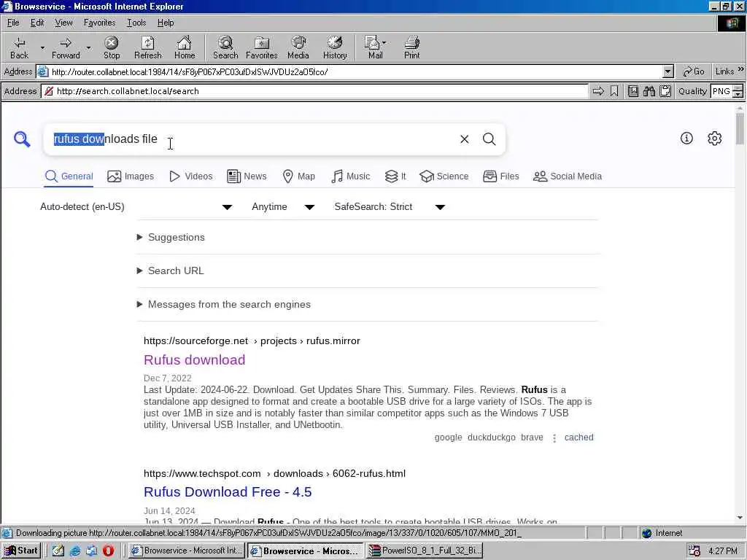Image resolution: width=747 pixels, height=560 pixels.
Task: Open the Edit menu
Action: pos(37,23)
